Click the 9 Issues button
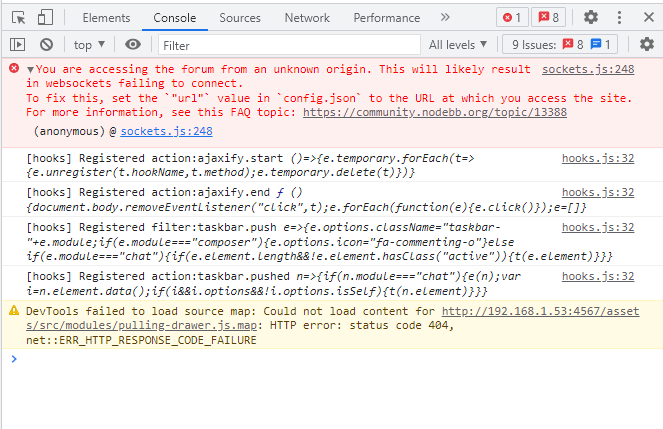 (561, 45)
